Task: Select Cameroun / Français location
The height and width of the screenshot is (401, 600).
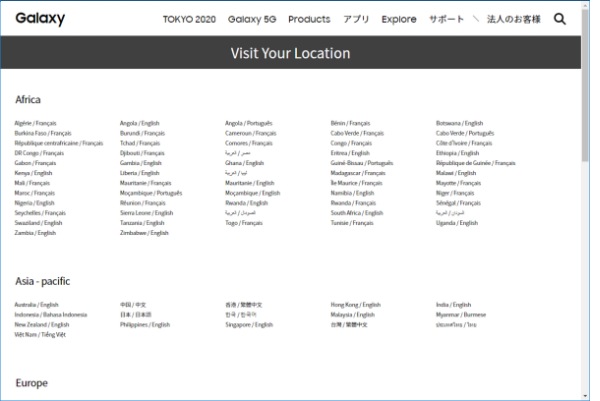Action: 251,133
